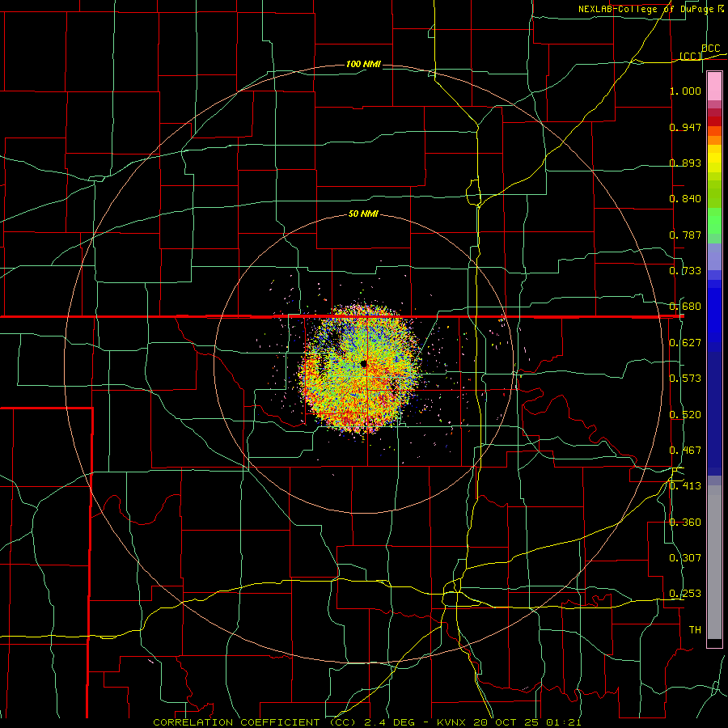Click the bright blue 0.680 legend band

[x=714, y=315]
